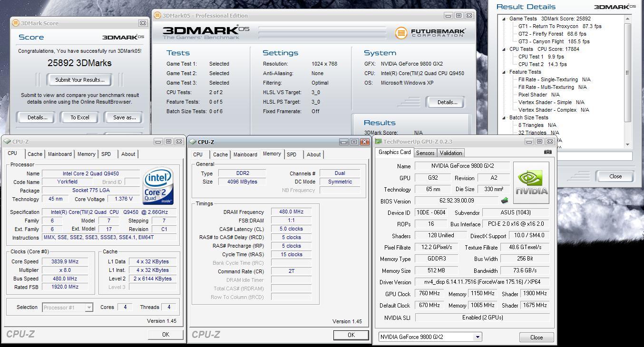This screenshot has width=644, height=347.
Task: Click the Memory-tab CPU-Z window title icon
Action: tap(193, 142)
